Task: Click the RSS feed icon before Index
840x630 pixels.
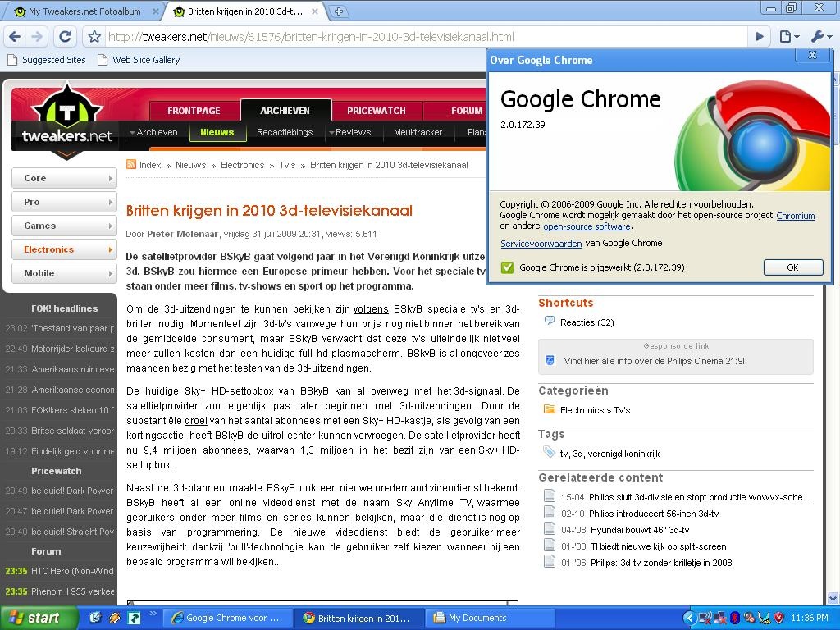Action: 130,164
